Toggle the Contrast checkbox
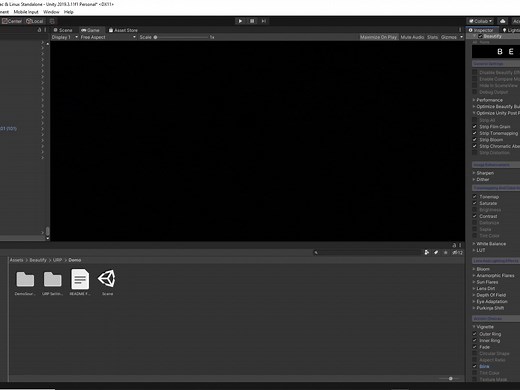The width and height of the screenshot is (520, 390). 474,216
